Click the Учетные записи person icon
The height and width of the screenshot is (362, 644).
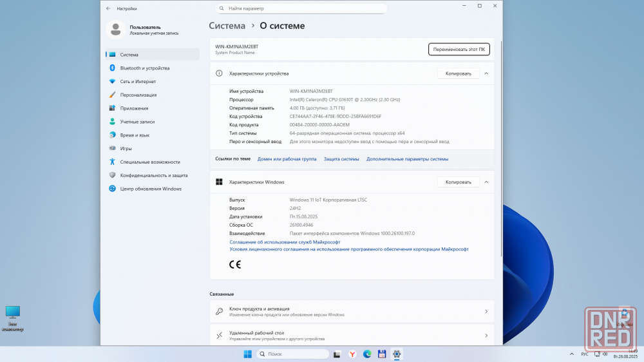pos(112,122)
